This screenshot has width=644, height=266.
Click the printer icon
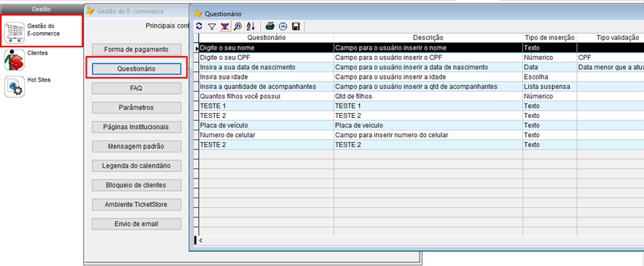(x=270, y=26)
